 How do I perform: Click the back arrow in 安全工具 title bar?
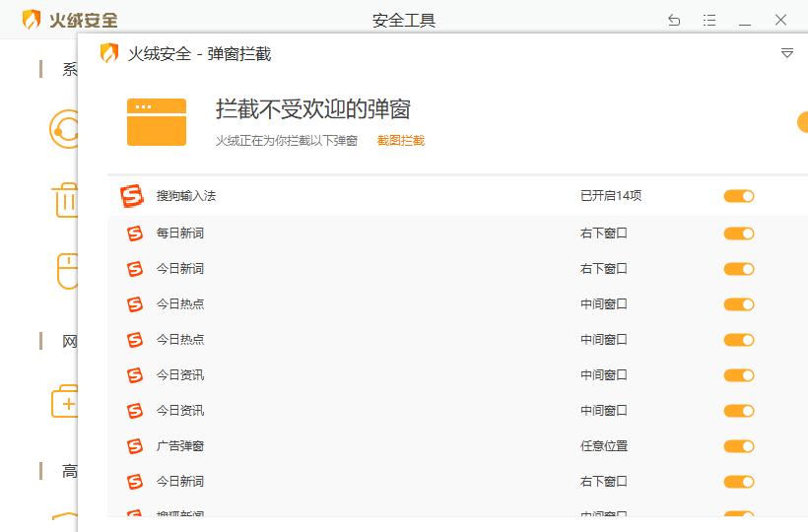point(674,20)
